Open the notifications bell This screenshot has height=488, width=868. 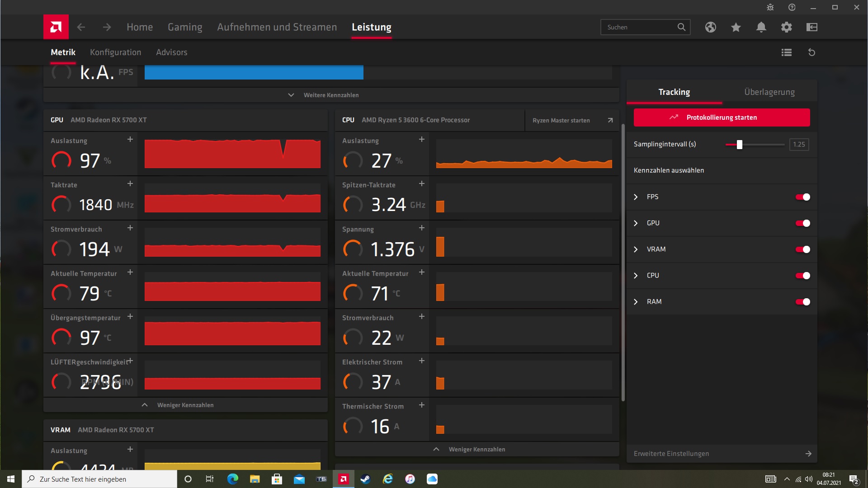pos(761,27)
